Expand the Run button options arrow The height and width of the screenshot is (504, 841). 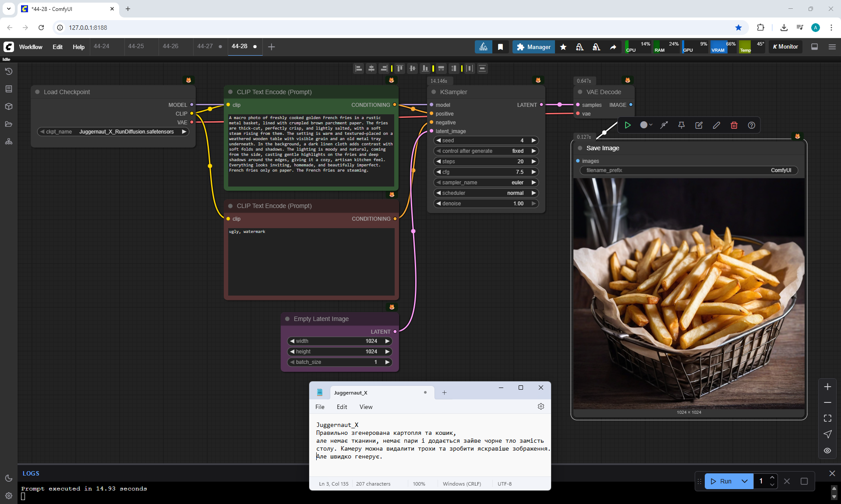[745, 481]
